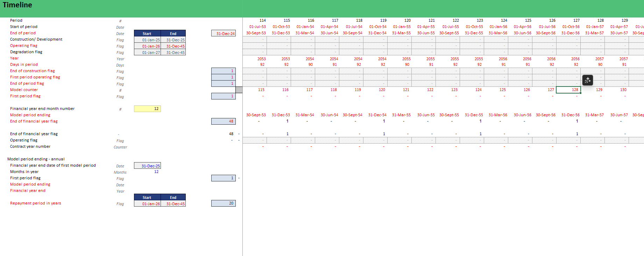Click the blue 31-Dec-25 financial year end date
The image size is (644, 256).
(x=147, y=166)
